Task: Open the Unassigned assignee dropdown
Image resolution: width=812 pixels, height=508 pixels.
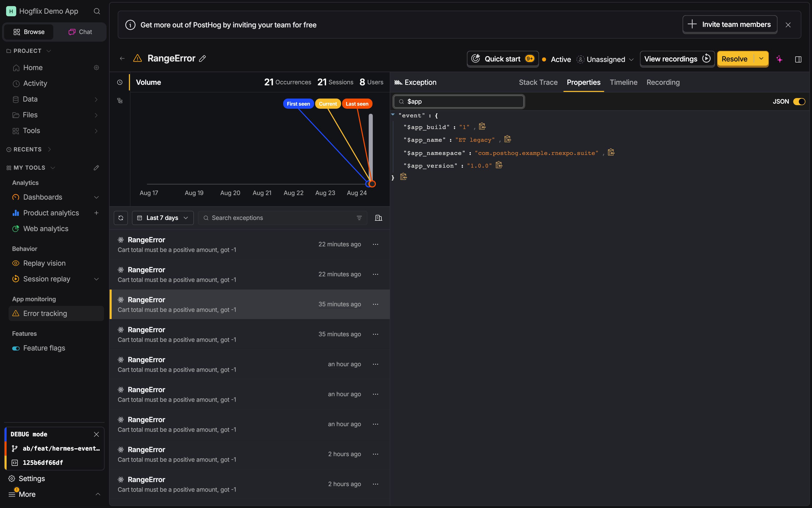Action: click(x=605, y=59)
